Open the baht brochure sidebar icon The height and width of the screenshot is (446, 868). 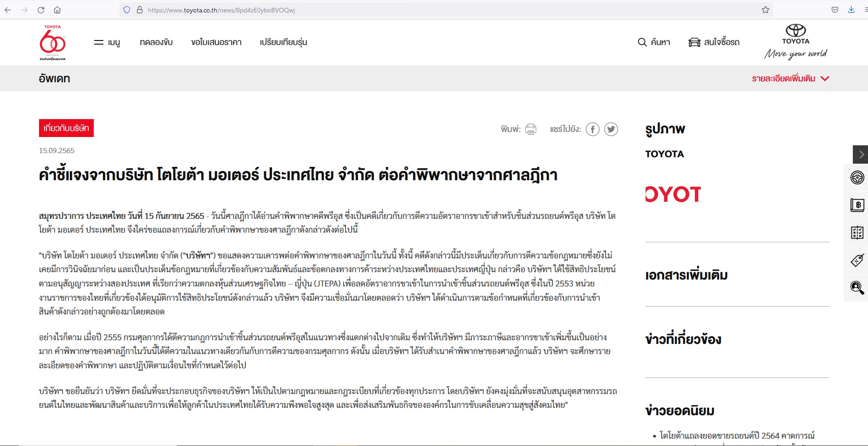point(857,205)
